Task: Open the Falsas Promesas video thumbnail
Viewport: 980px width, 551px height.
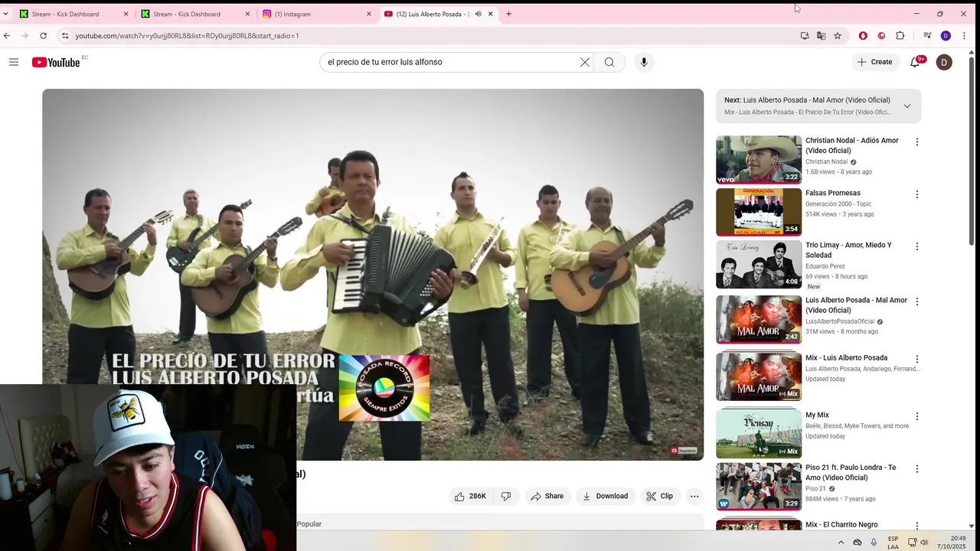Action: pos(759,212)
